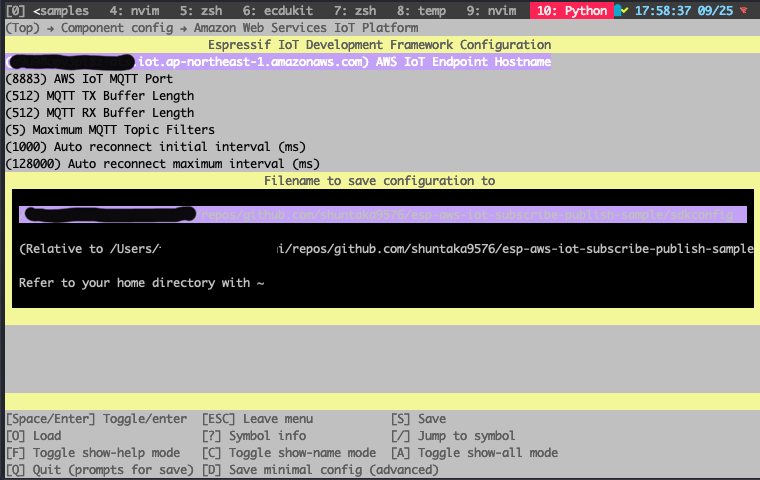Click the clock 17:58:37 in status bar
760x480 pixels.
click(x=663, y=11)
